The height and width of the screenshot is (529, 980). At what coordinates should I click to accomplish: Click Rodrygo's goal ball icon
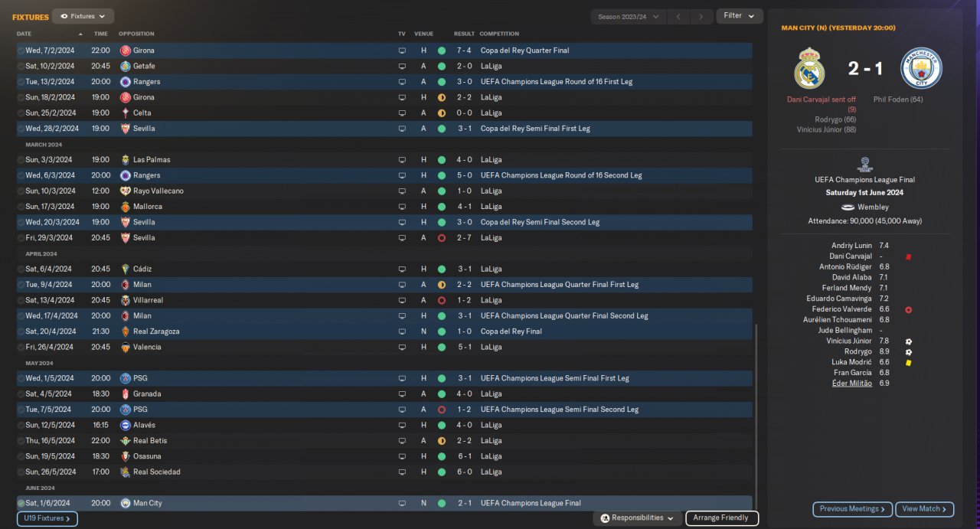coord(908,352)
